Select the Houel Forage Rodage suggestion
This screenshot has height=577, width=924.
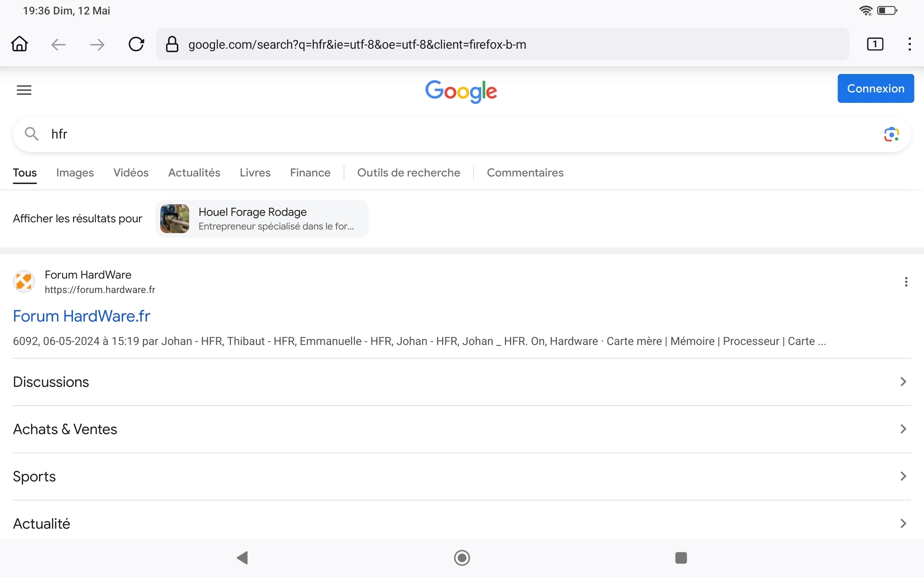pyautogui.click(x=262, y=219)
